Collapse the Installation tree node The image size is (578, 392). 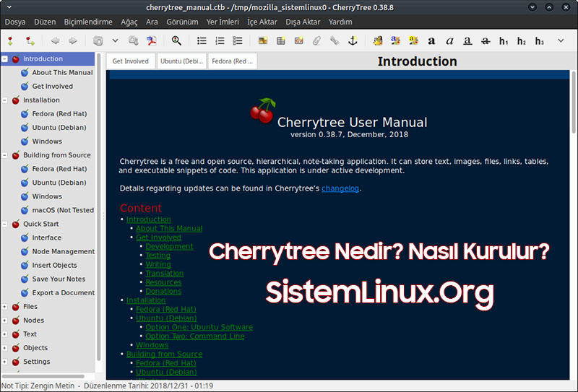[x=5, y=100]
